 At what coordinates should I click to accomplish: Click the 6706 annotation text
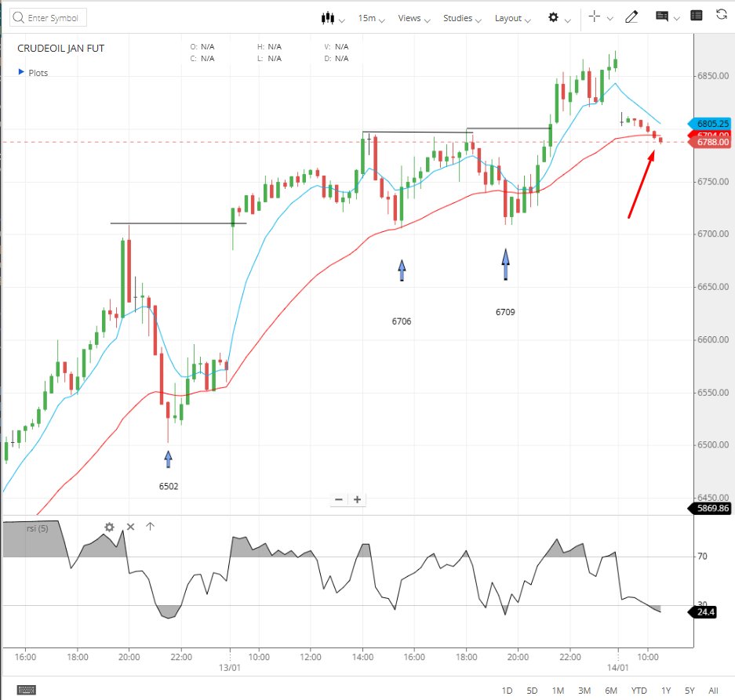[402, 321]
